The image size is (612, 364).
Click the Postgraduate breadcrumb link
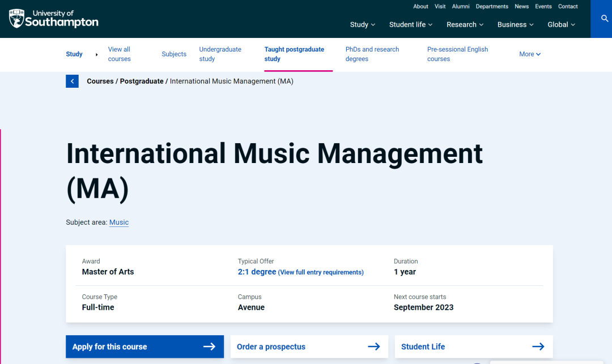(x=142, y=81)
